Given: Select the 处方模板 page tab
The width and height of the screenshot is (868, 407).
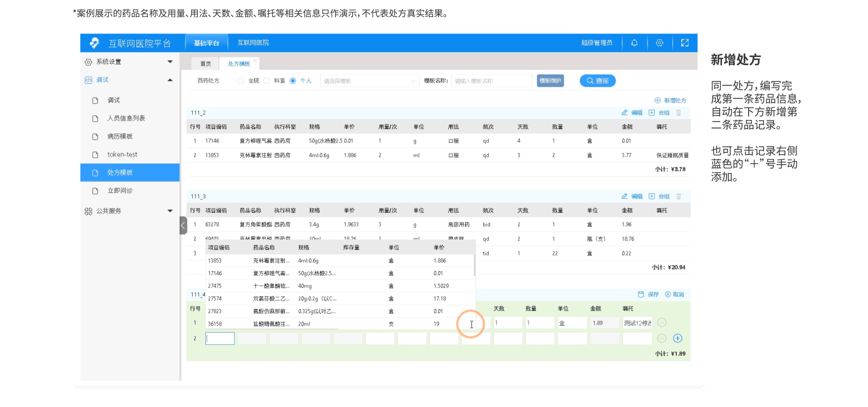Looking at the screenshot, I should click(x=239, y=64).
